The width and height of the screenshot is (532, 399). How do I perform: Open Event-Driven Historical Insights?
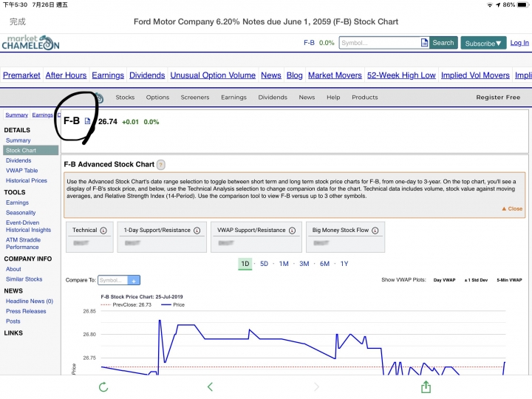click(x=28, y=226)
